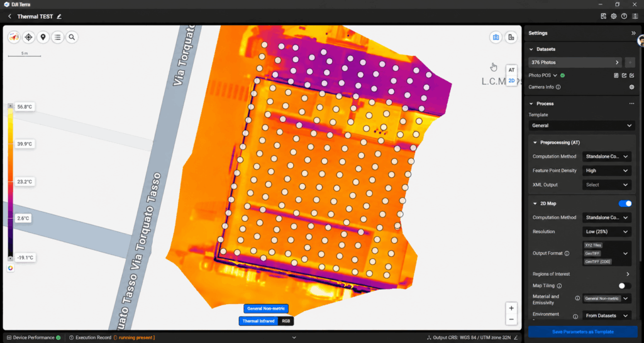Open the Feature Point Density dropdown
644x343 pixels.
pos(607,171)
